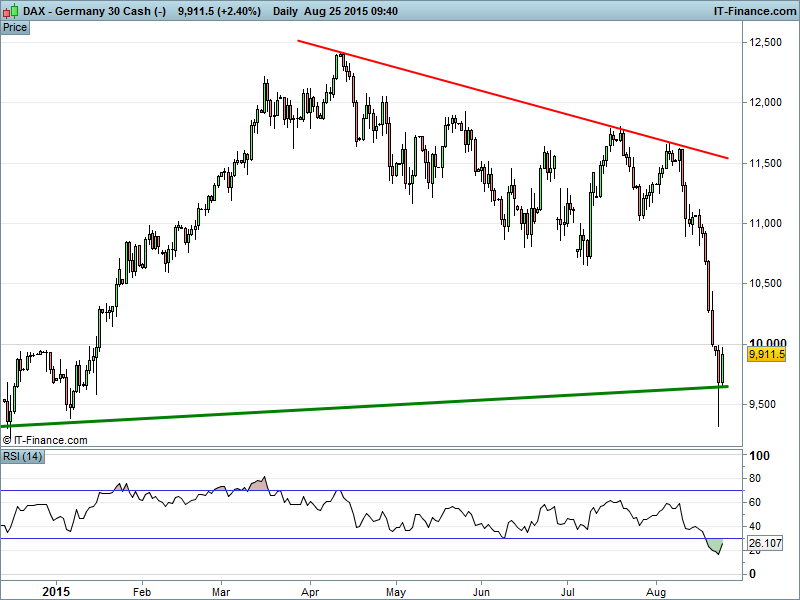Click the Apr label on the time axis

pos(310,590)
